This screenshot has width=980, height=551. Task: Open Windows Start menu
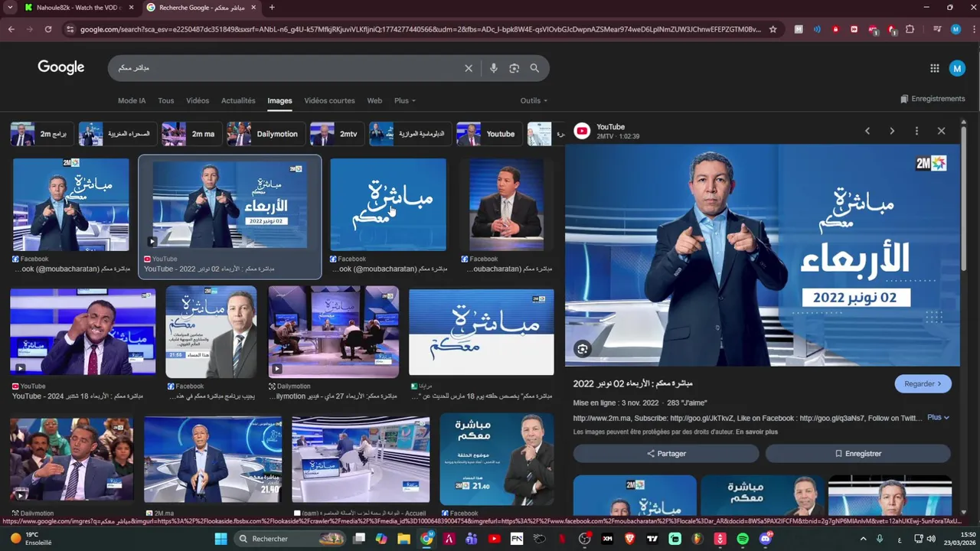coord(220,539)
